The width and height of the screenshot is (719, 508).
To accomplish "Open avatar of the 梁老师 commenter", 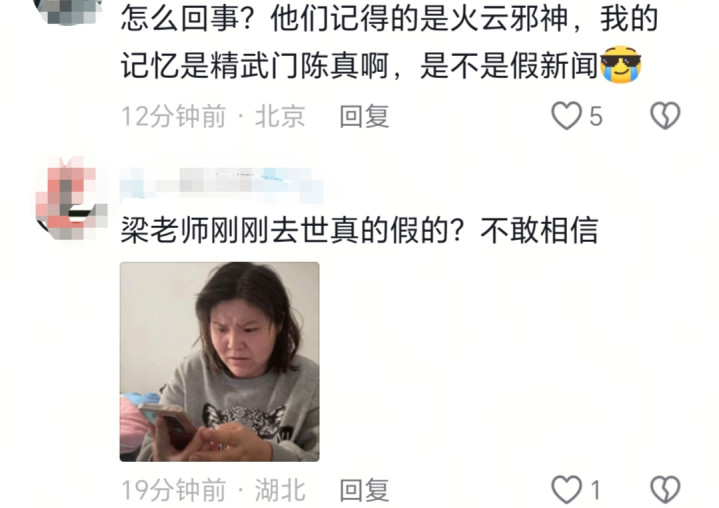I will pos(70,198).
